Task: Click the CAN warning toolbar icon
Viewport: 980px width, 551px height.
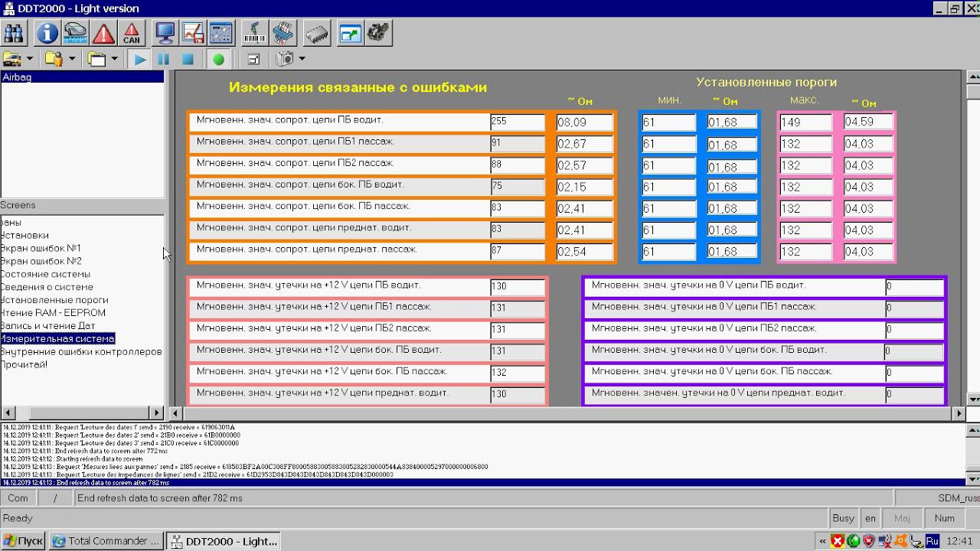Action: click(132, 33)
